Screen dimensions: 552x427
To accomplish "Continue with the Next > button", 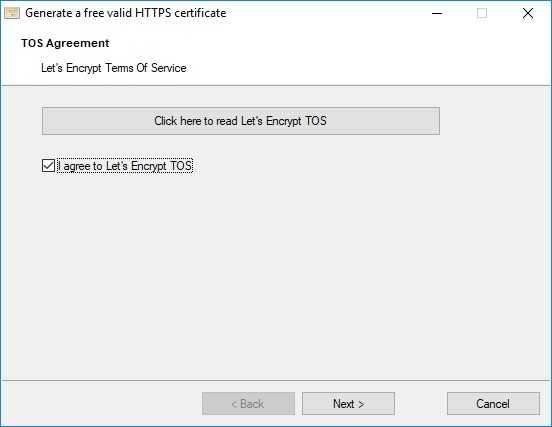I will click(x=348, y=404).
